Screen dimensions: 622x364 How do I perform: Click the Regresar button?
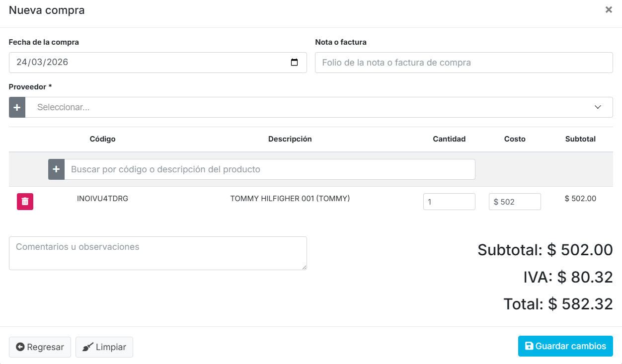pyautogui.click(x=40, y=347)
